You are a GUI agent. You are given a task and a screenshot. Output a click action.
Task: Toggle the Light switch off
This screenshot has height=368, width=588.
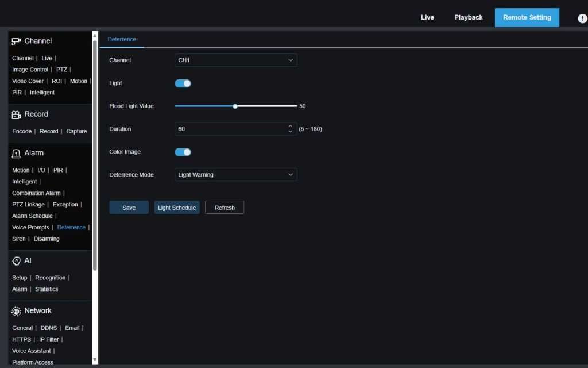[183, 83]
